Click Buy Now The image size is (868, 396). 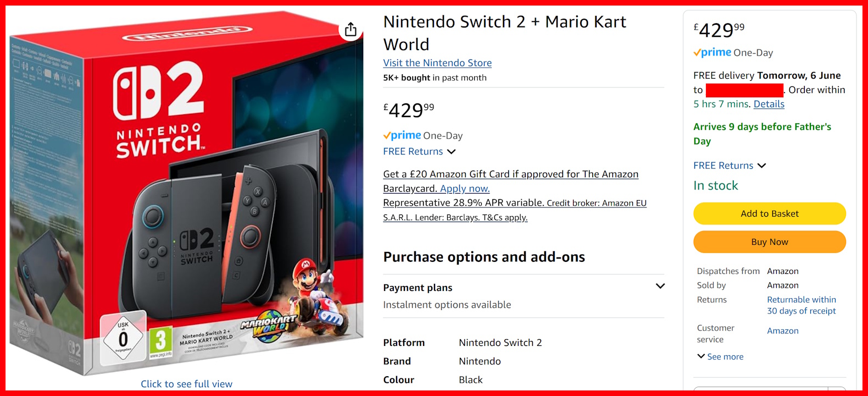coord(769,241)
